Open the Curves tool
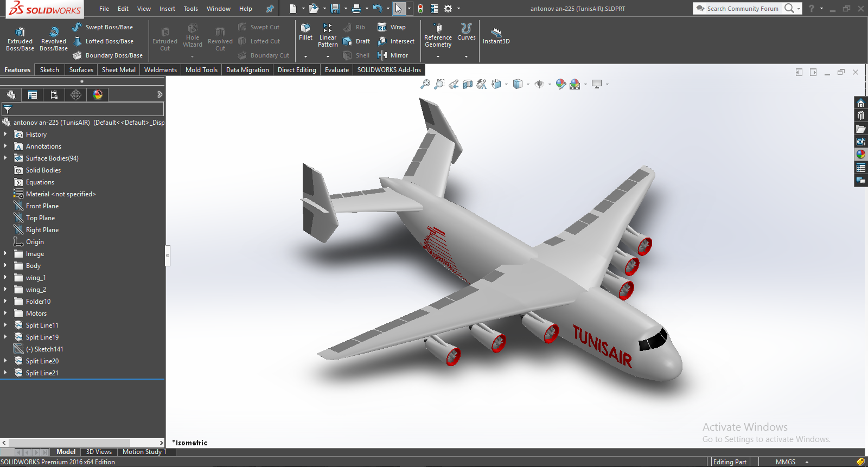Viewport: 868px width, 467px height. coord(467,32)
